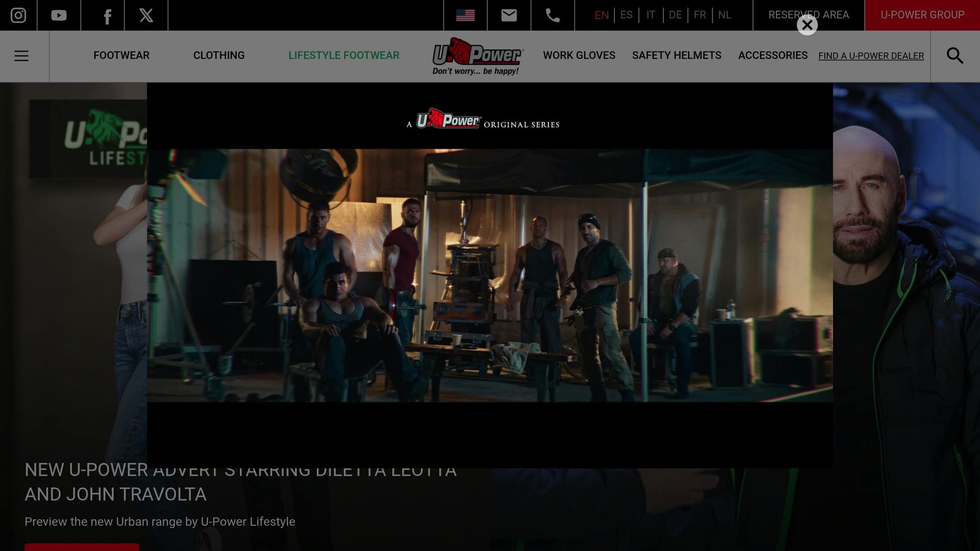Open the hamburger menu
Image resolution: width=980 pixels, height=551 pixels.
[21, 56]
